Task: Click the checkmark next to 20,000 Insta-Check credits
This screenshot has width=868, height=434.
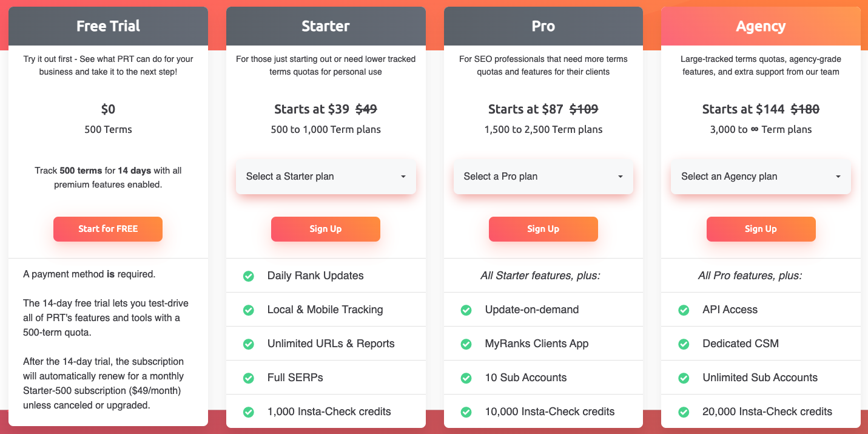Action: pos(684,412)
